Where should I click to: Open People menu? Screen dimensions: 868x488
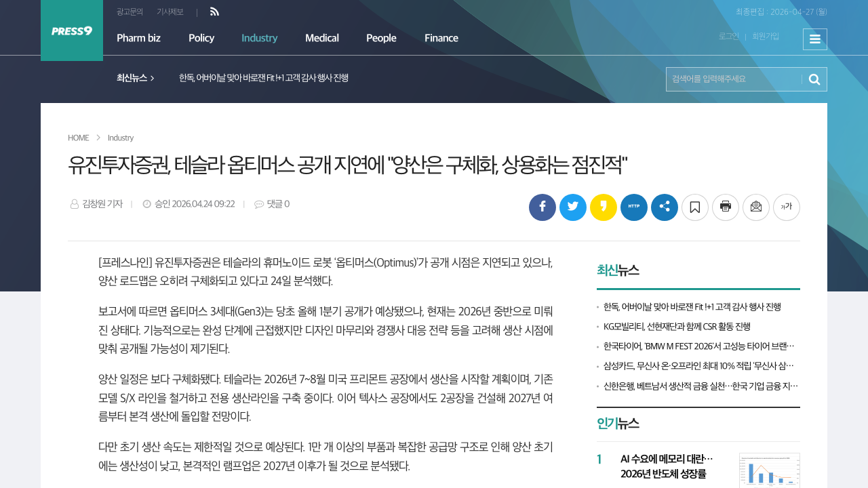[381, 38]
